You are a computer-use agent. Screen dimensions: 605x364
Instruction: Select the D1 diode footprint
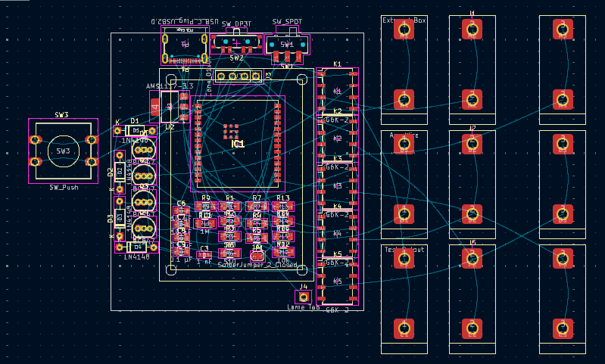tap(136, 130)
